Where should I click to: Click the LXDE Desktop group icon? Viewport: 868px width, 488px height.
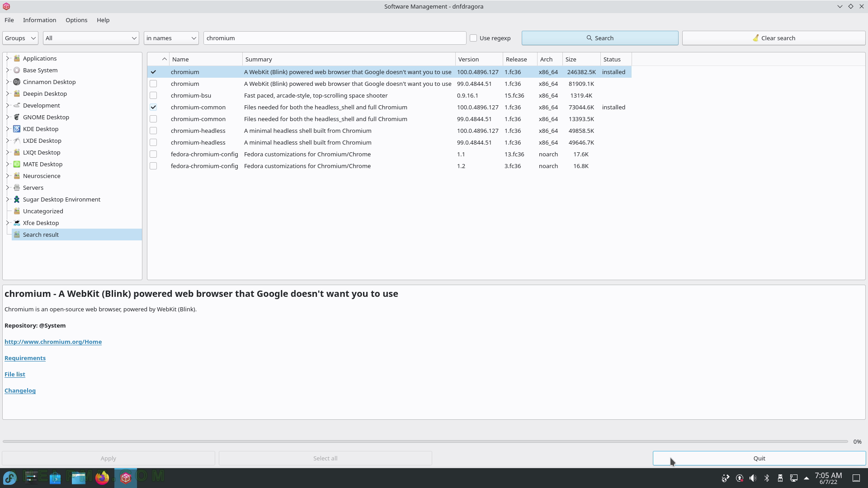pos(17,141)
